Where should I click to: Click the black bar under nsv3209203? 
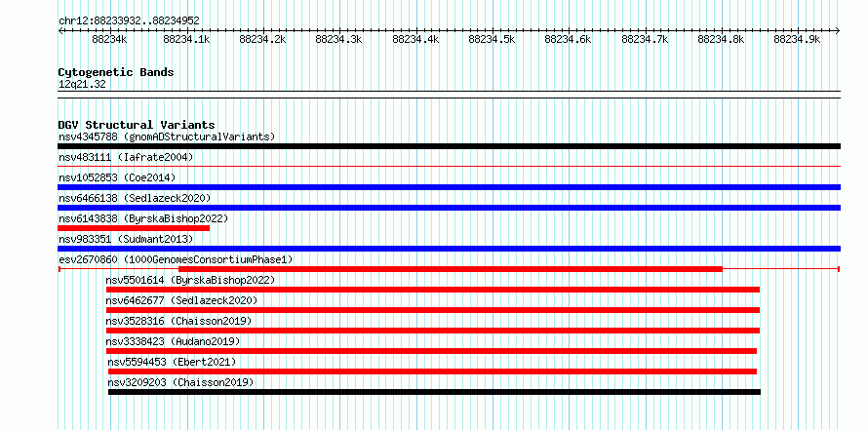point(435,392)
